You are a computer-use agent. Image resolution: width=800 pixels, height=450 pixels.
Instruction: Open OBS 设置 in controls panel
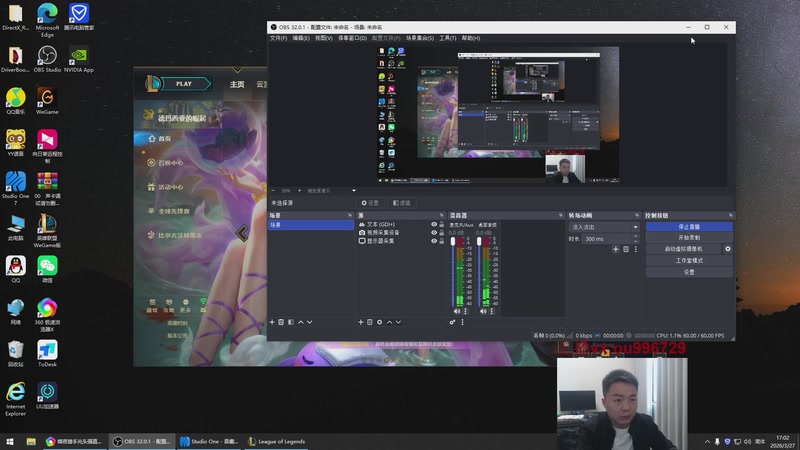point(689,272)
